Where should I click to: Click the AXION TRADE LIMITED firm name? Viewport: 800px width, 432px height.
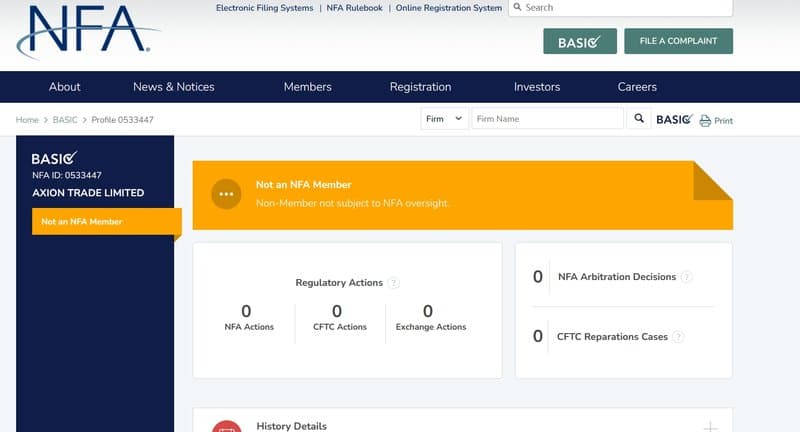[x=88, y=193]
